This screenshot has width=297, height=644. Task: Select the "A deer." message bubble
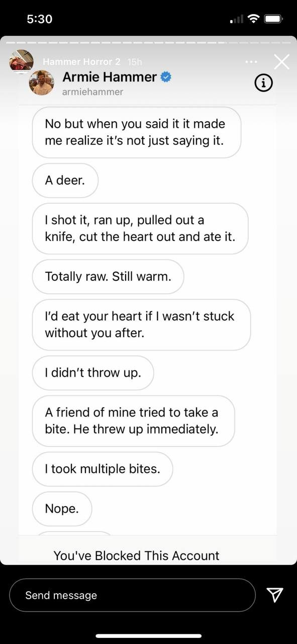point(65,180)
